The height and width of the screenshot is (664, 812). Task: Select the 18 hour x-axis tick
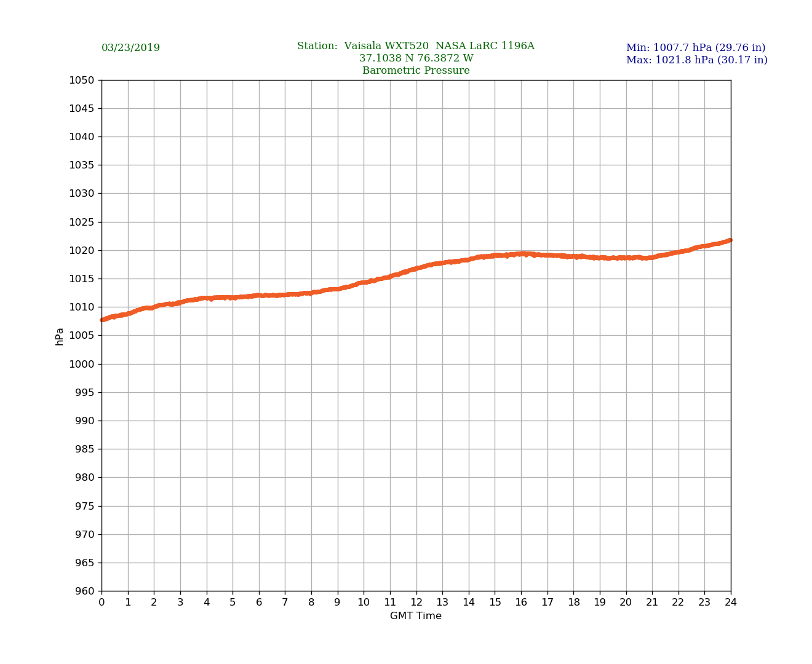[573, 603]
